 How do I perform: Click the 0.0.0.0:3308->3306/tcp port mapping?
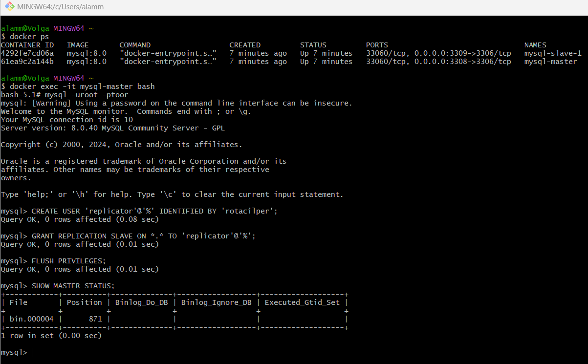[x=459, y=62]
